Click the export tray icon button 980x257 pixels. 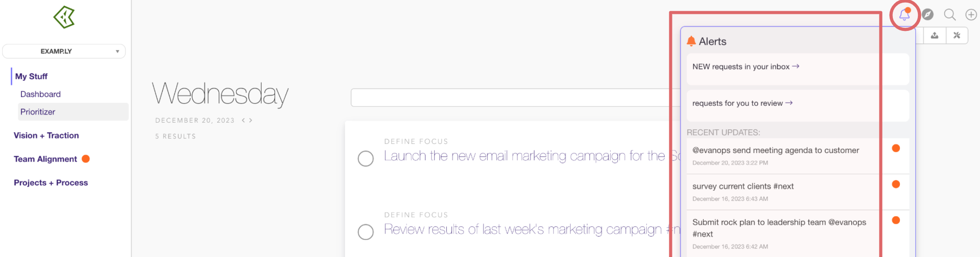click(x=934, y=35)
